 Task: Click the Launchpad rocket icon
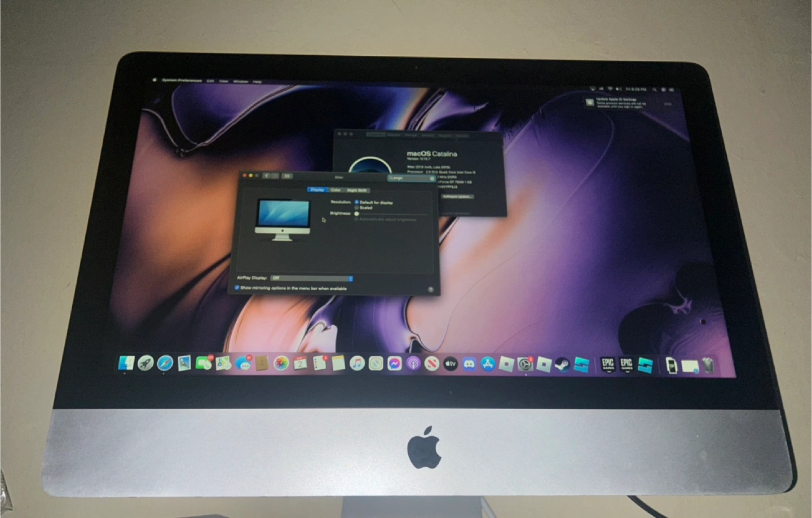pos(145,363)
